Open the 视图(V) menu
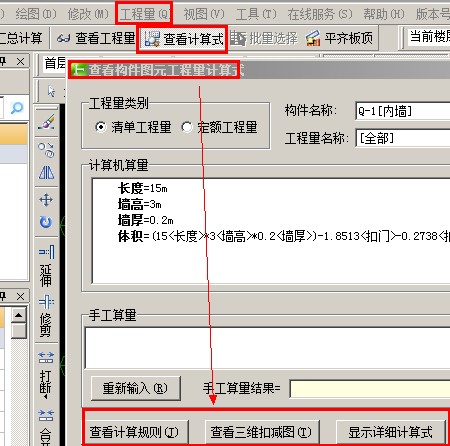Viewport: 450px width, 446px height. pos(204,14)
